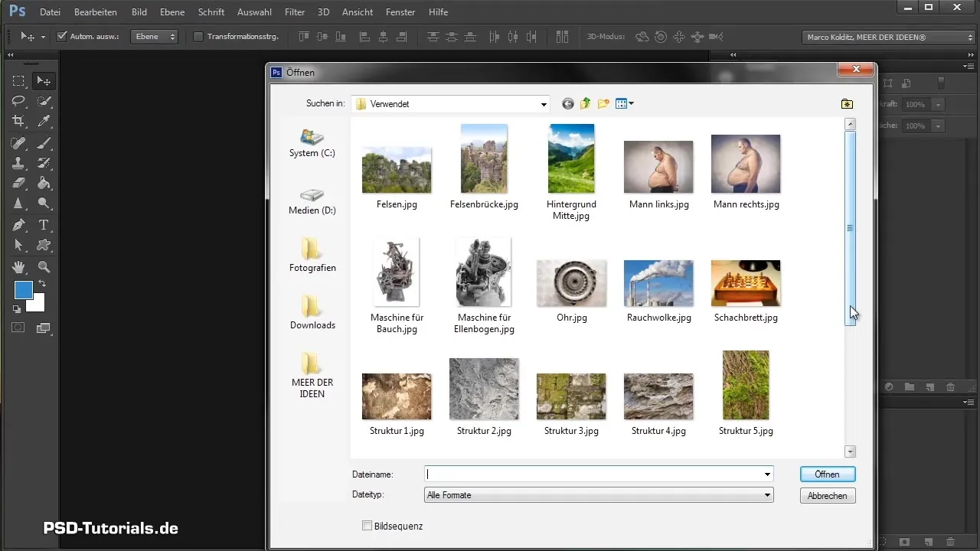
Task: Expand the Dateiname history dropdown
Action: tap(767, 474)
